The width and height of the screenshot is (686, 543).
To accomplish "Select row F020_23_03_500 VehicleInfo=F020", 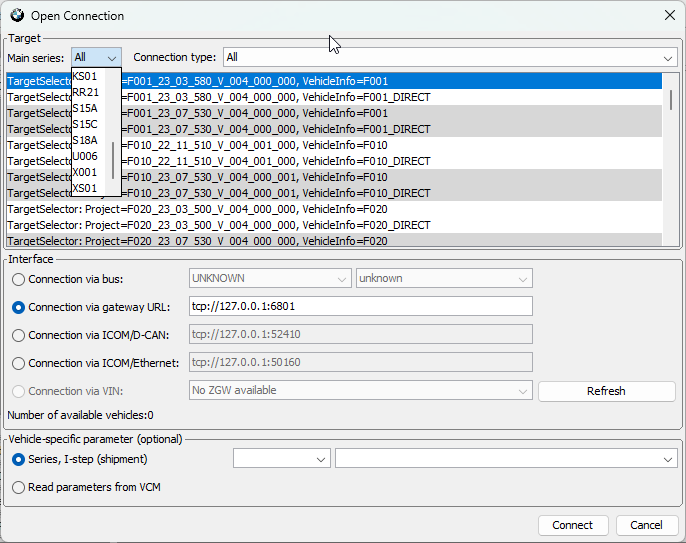I will 334,209.
